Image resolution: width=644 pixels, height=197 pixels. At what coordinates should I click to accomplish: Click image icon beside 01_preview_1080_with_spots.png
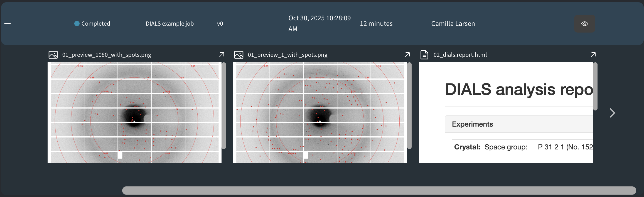53,55
